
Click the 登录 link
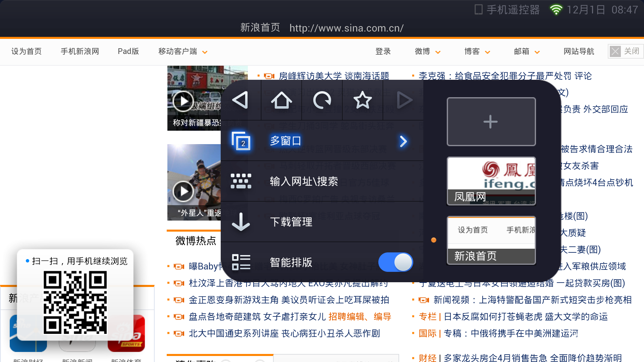click(x=383, y=51)
